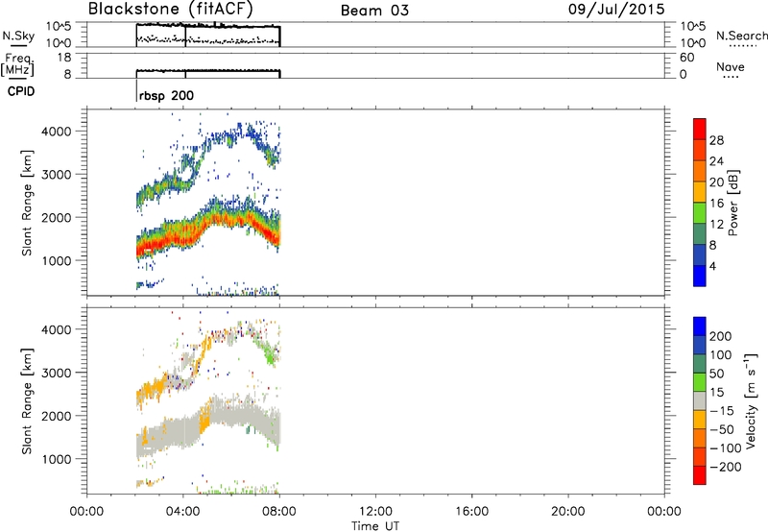The width and height of the screenshot is (768, 532).
Task: Click the 20:00 time tick label
Action: click(x=568, y=512)
